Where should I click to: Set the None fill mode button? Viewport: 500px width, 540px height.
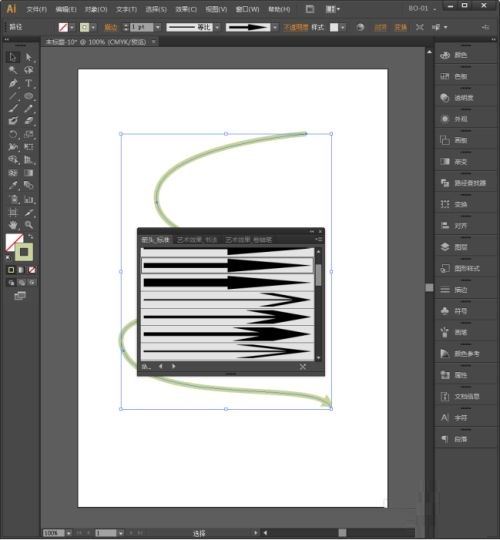32,270
